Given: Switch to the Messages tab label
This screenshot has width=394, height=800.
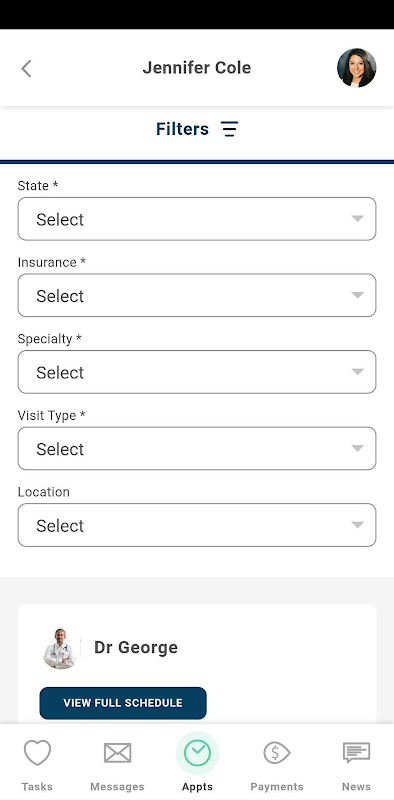Looking at the screenshot, I should coord(117,787).
